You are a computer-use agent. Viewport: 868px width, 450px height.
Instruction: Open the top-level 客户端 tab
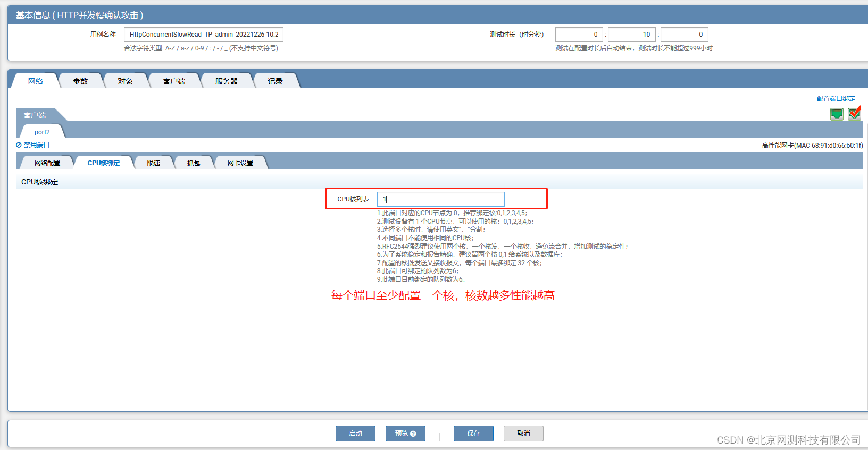(x=174, y=81)
